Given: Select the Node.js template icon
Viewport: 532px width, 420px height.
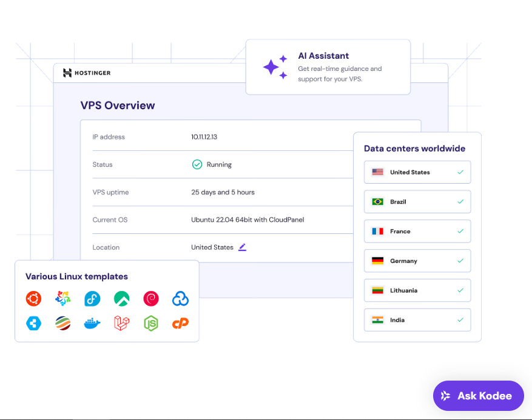Looking at the screenshot, I should [151, 323].
